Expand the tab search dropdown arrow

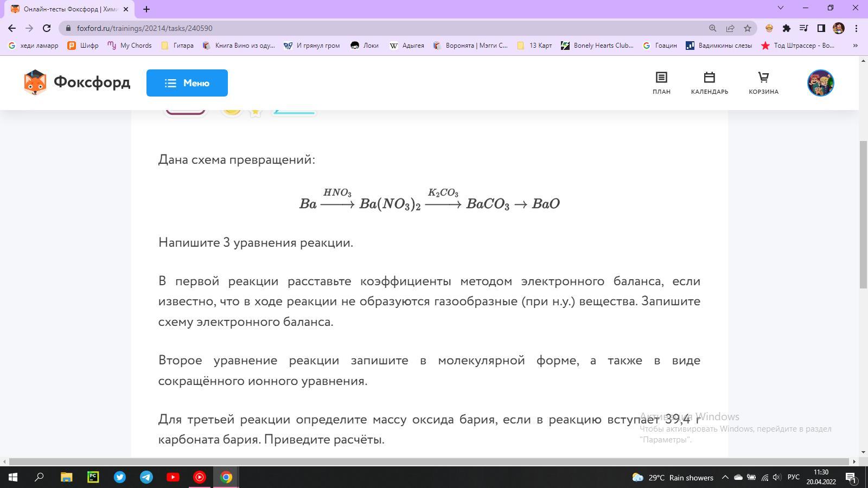[781, 8]
